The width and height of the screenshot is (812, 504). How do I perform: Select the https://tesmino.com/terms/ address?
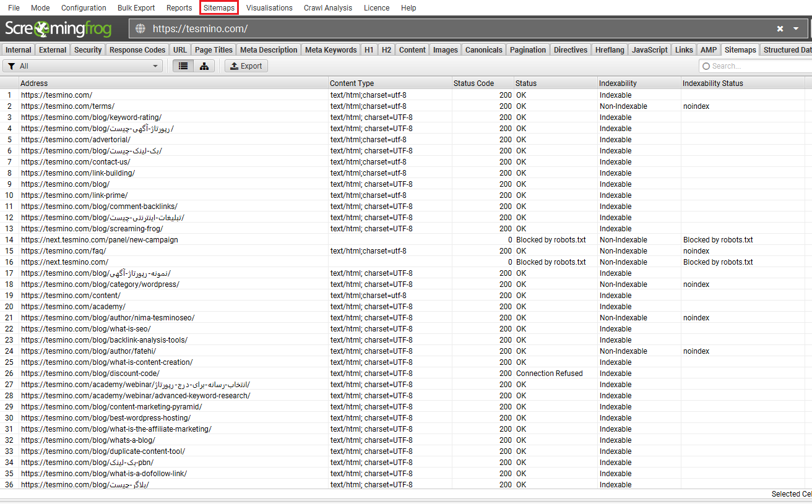pos(67,106)
